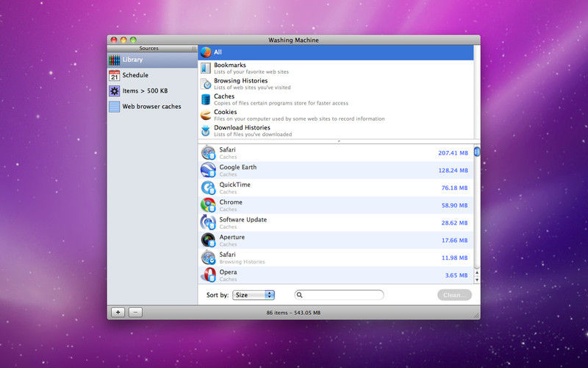Select the Cookies category title

(226, 112)
